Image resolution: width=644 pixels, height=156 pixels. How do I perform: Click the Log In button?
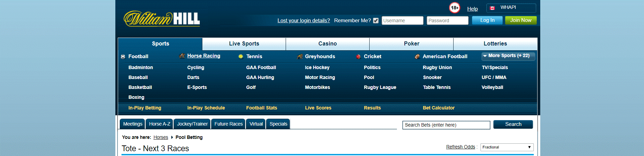[487, 21]
